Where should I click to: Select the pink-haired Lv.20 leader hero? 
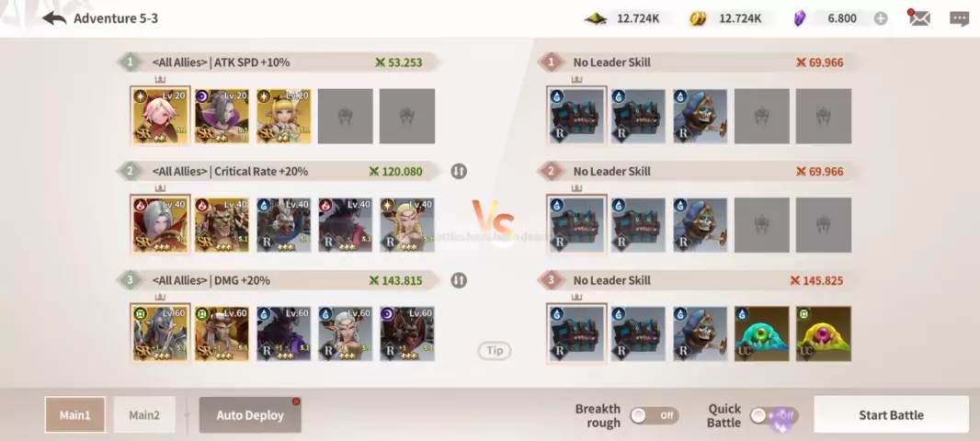(160, 116)
